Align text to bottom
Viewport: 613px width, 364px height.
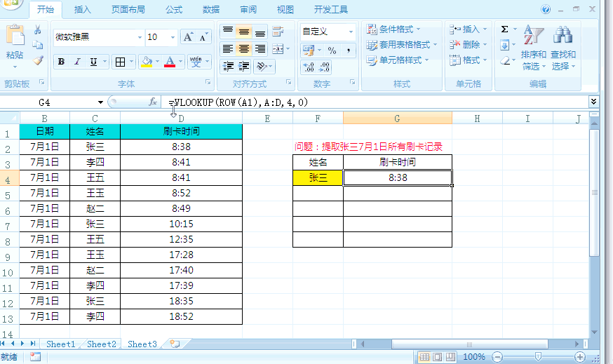point(260,32)
